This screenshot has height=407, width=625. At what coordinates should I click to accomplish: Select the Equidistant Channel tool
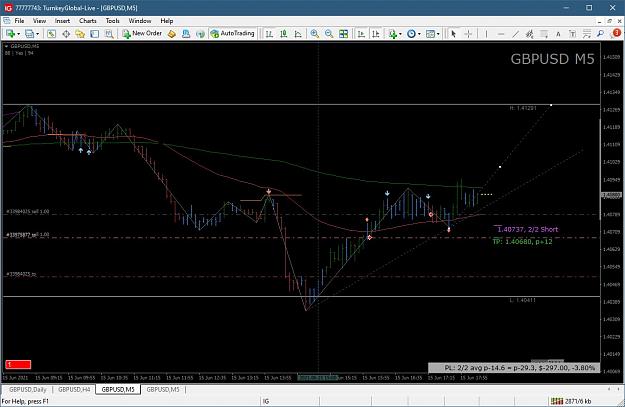pyautogui.click(x=529, y=34)
